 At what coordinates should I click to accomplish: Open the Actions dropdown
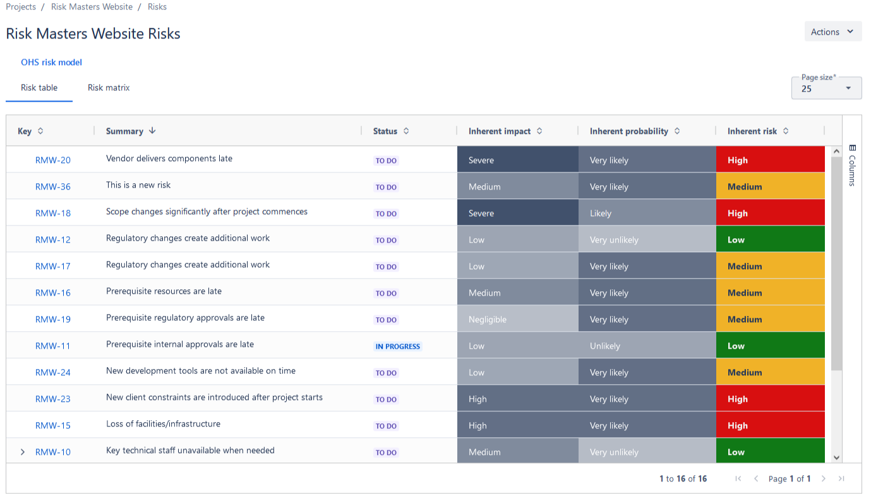(832, 32)
